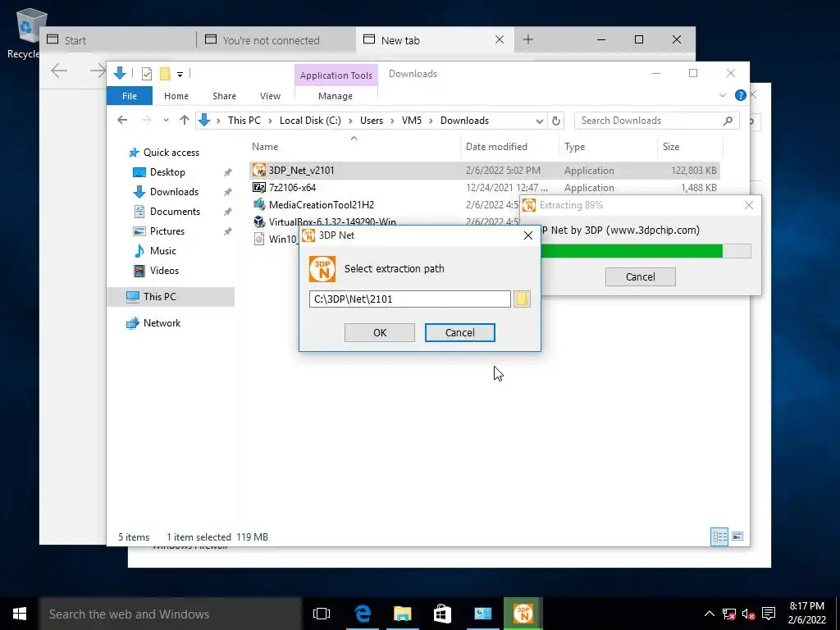Image resolution: width=840 pixels, height=630 pixels.
Task: Open the File tab in Explorer
Action: [x=130, y=96]
